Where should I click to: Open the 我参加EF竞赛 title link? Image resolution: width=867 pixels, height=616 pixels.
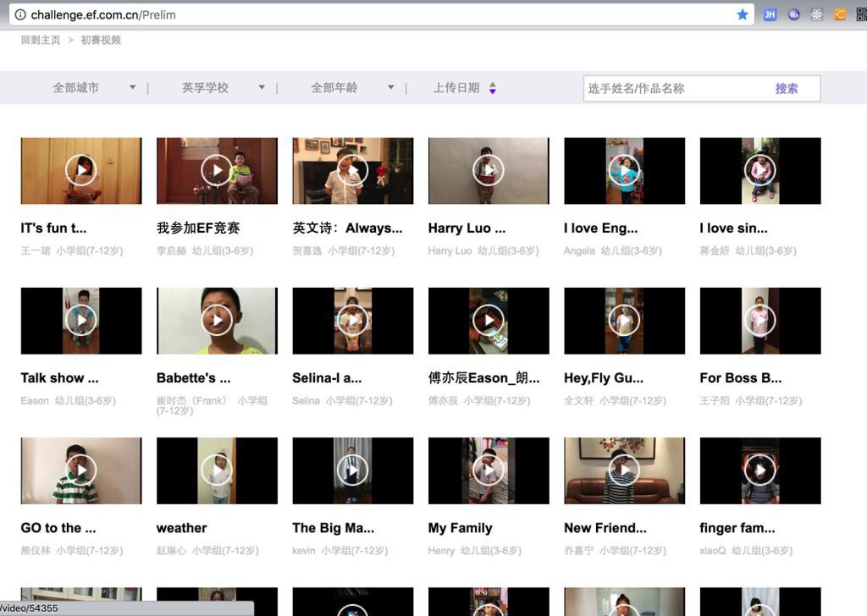click(x=198, y=228)
